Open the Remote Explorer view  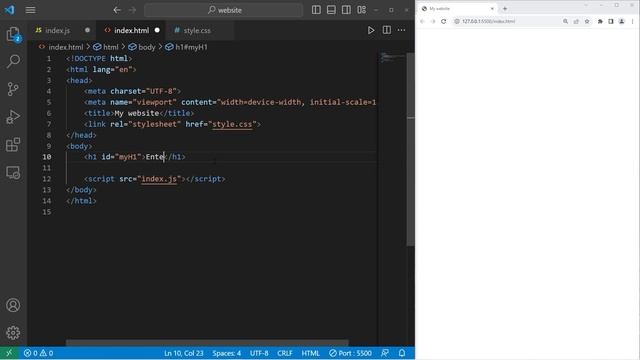(13, 172)
